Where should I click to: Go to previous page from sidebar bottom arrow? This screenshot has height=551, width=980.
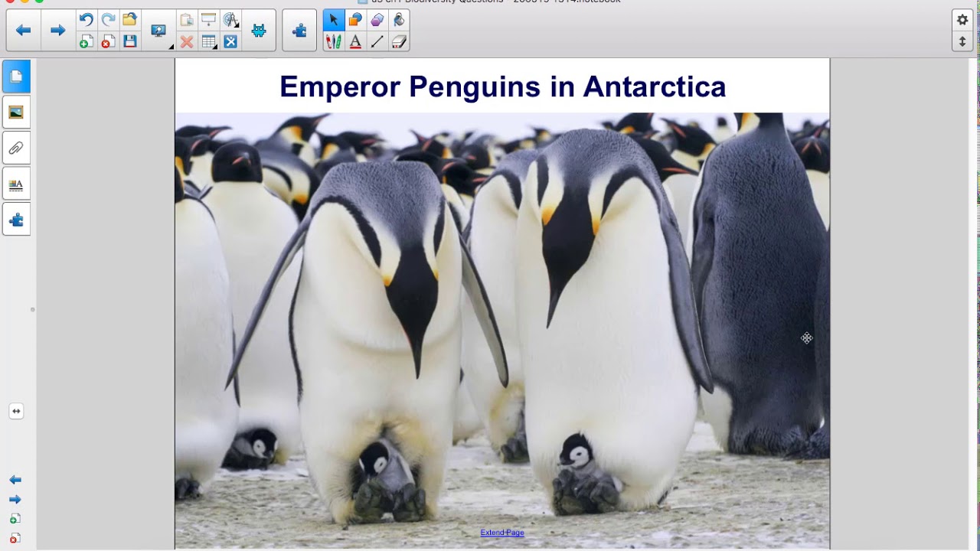click(15, 480)
